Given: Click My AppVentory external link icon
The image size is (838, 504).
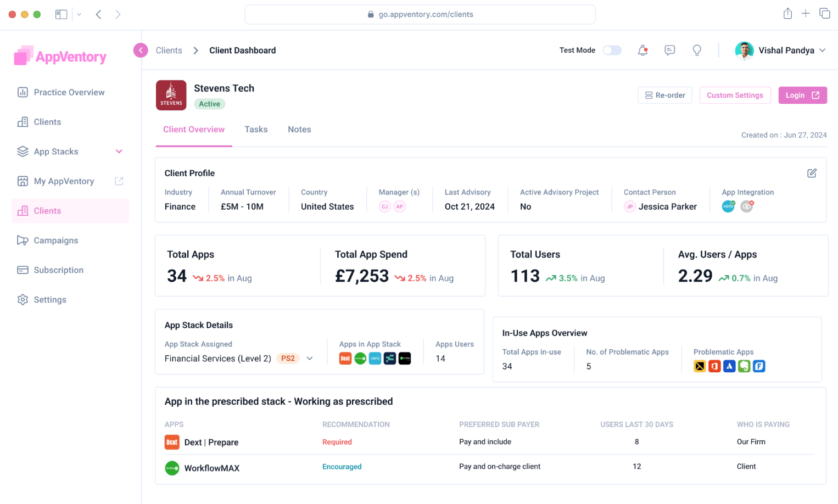Looking at the screenshot, I should [x=119, y=181].
